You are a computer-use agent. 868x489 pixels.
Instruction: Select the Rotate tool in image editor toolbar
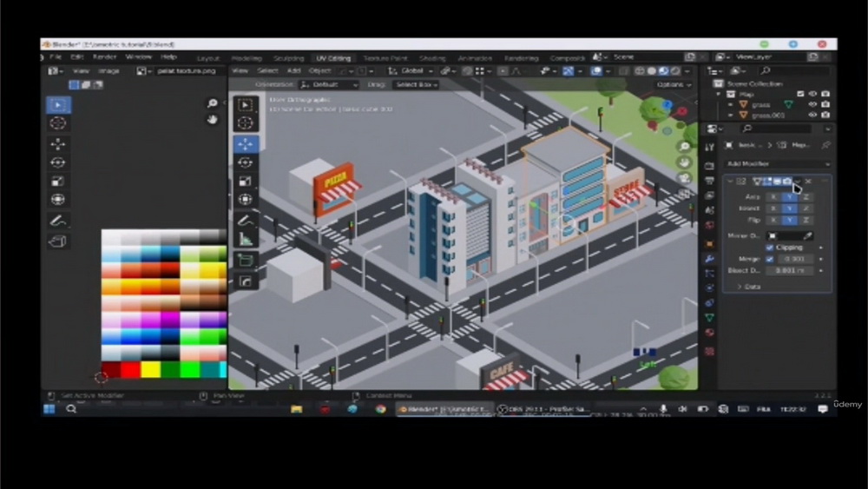pyautogui.click(x=58, y=162)
